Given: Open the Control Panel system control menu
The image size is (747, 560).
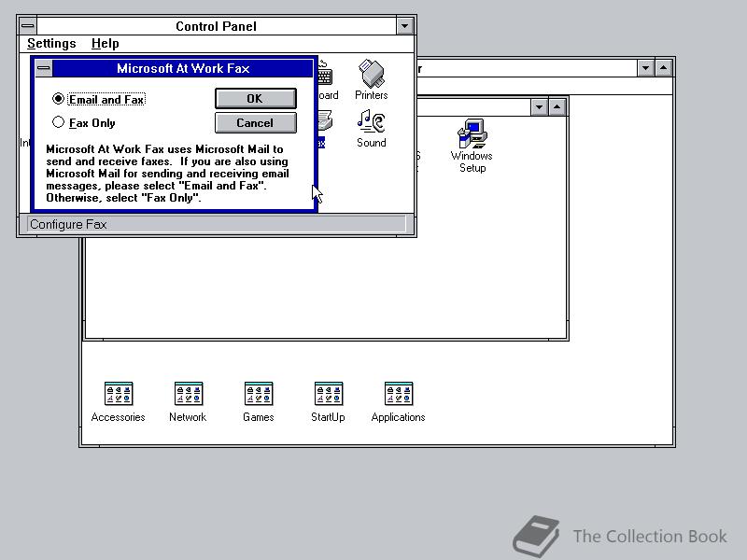Looking at the screenshot, I should [28, 26].
